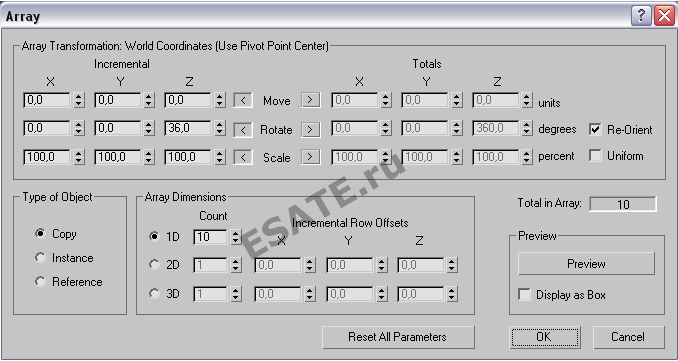The image size is (678, 361).
Task: Click the Incremental Rotate X spinner
Action: (79, 129)
